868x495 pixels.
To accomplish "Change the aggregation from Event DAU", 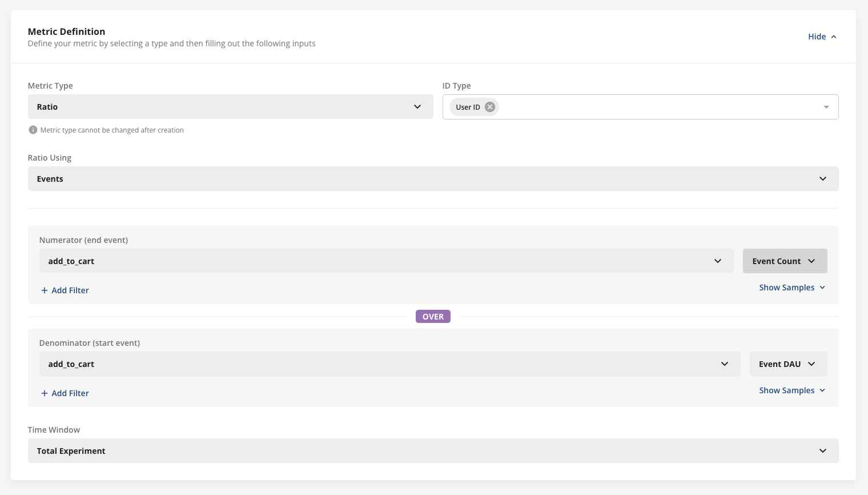I will coord(788,364).
